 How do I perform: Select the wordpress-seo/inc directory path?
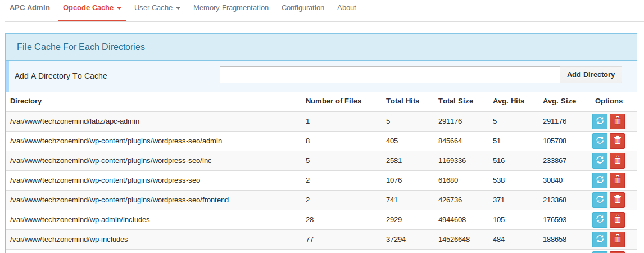pyautogui.click(x=111, y=161)
